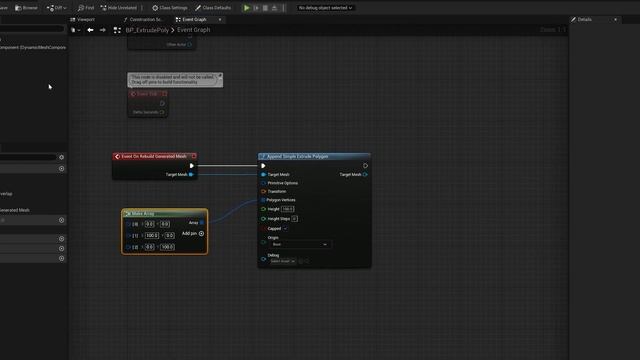Select the disabled Event Tick node header
The width and height of the screenshot is (640, 360).
pos(148,94)
